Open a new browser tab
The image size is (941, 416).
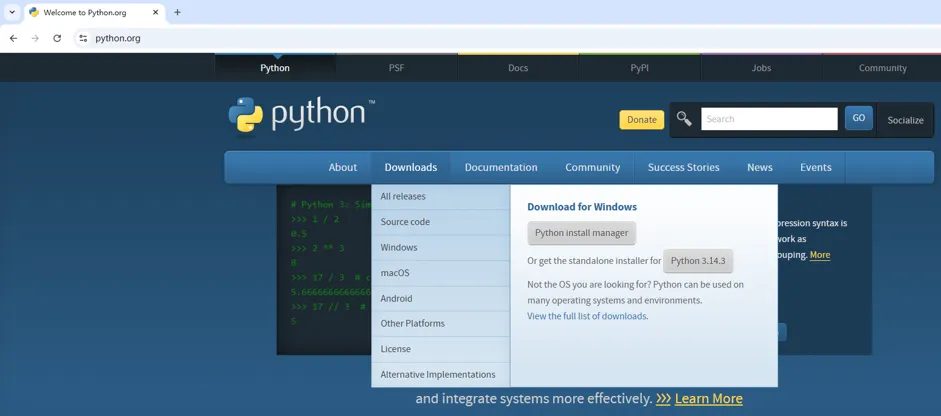click(177, 12)
